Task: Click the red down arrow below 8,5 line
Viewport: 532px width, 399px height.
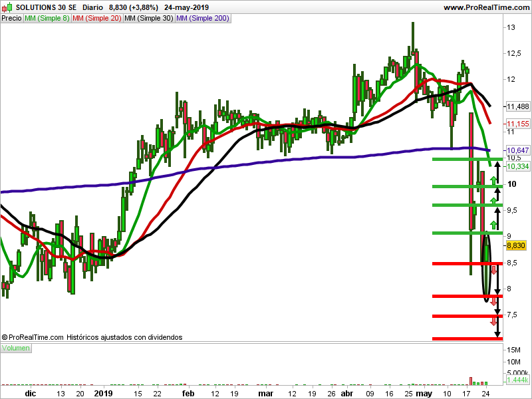Action: [493, 271]
